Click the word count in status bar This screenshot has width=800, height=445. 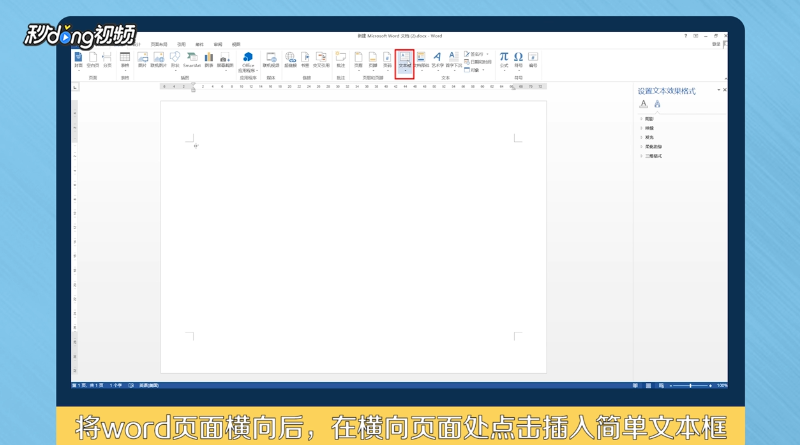pyautogui.click(x=116, y=386)
